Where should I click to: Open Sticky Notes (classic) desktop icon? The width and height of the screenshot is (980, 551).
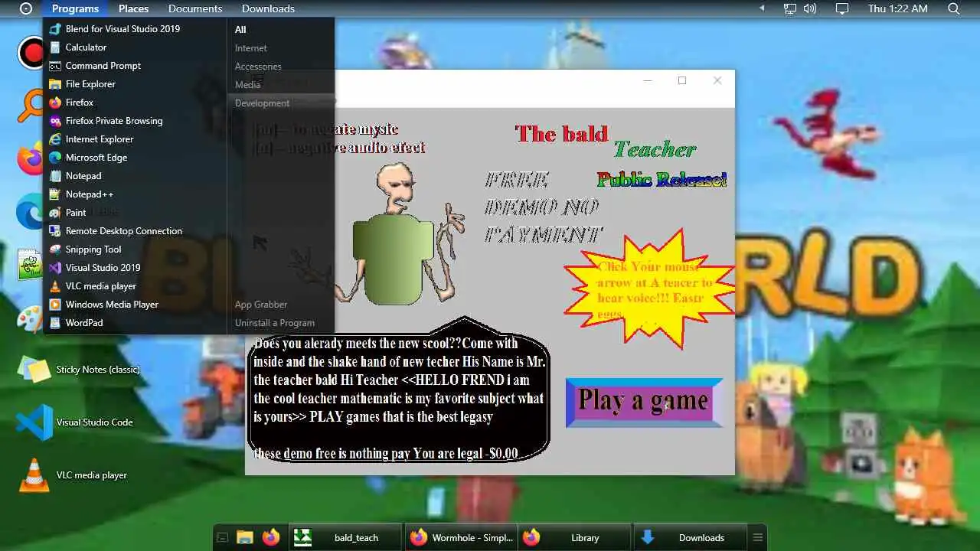click(x=34, y=370)
